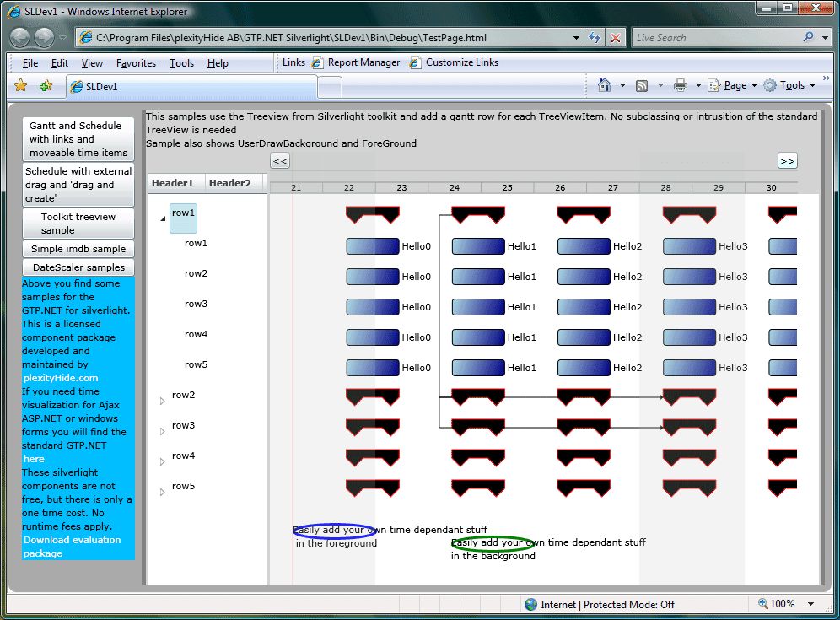
Task: Click the Internet zone globe icon
Action: coord(530,605)
